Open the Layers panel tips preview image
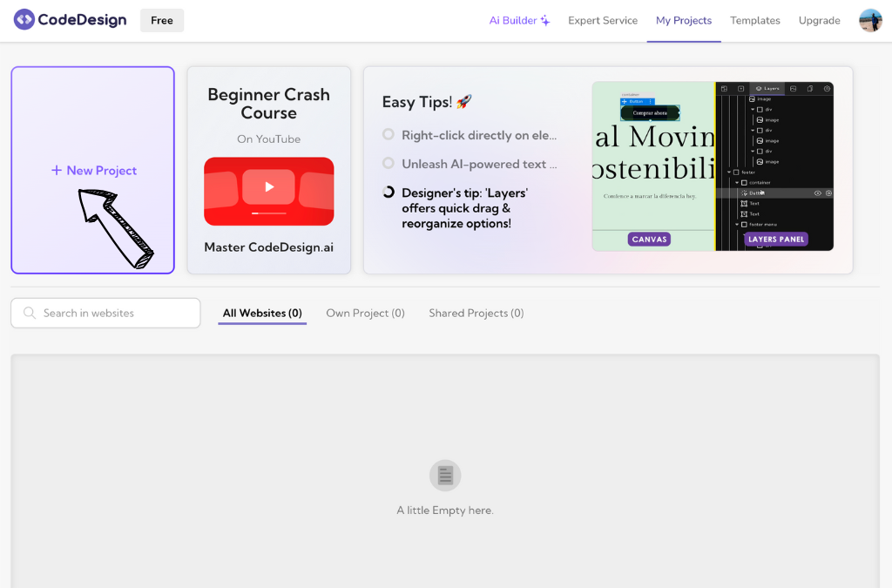 [713, 166]
